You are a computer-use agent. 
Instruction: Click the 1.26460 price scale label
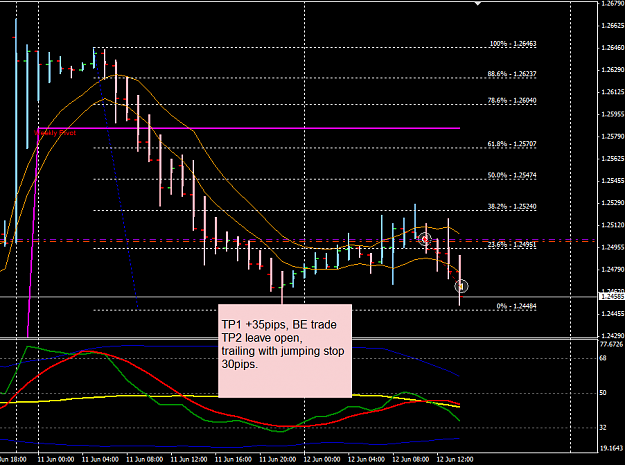click(x=612, y=48)
